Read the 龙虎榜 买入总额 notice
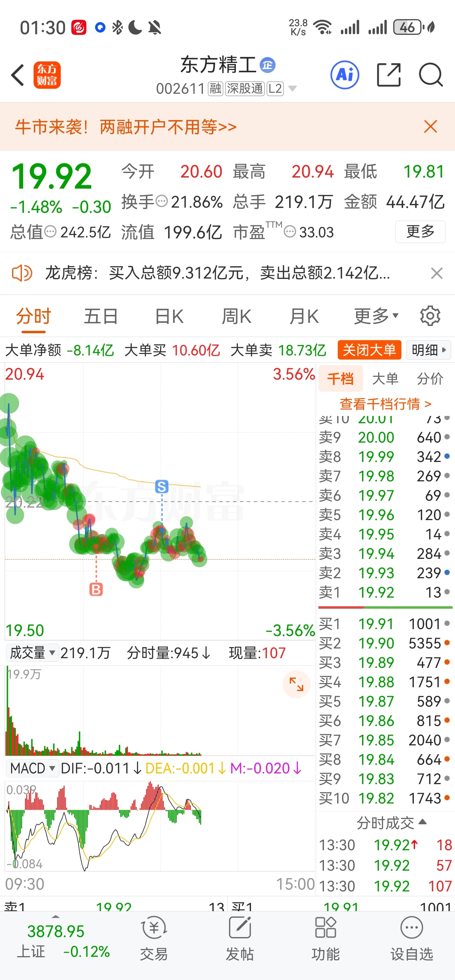Viewport: 455px width, 980px height. (218, 273)
